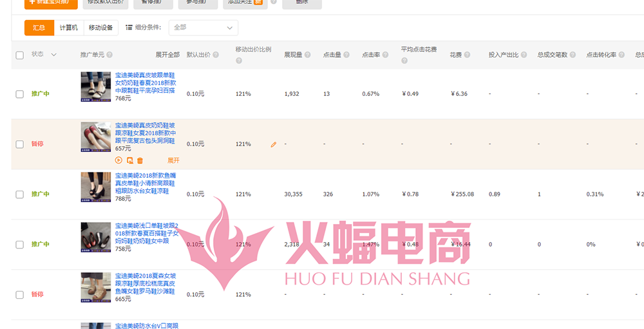Click the impressions value 30,355

pyautogui.click(x=293, y=194)
